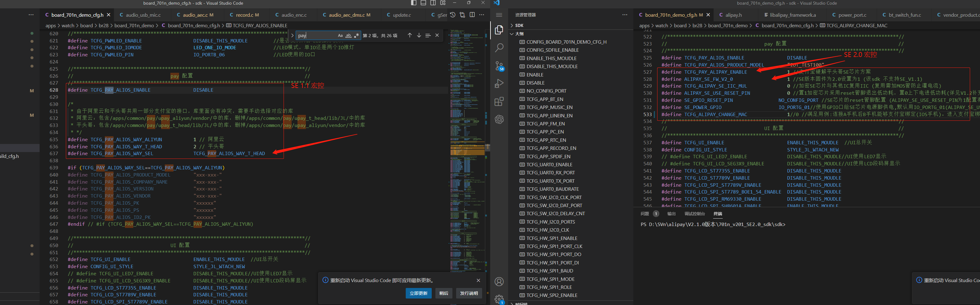Expand the replace field chevron in find widget

coord(292,35)
